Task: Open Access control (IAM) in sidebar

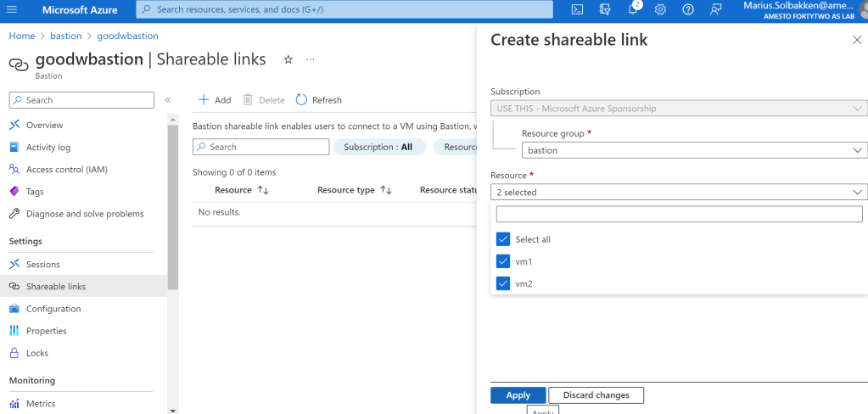Action: tap(66, 170)
